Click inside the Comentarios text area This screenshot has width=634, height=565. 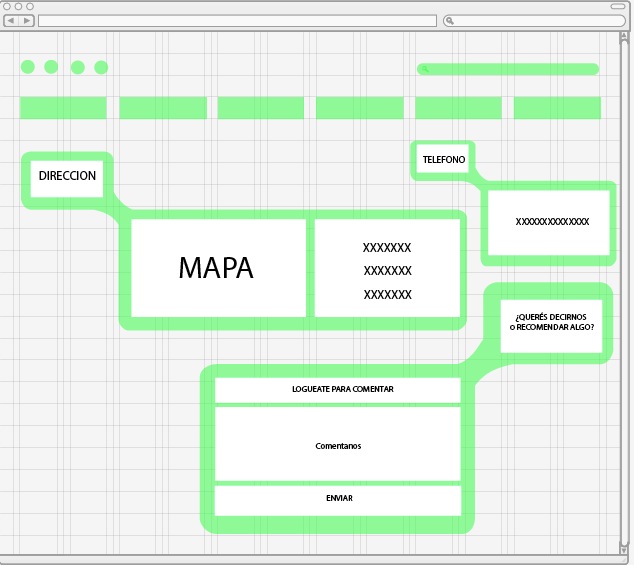tap(338, 445)
